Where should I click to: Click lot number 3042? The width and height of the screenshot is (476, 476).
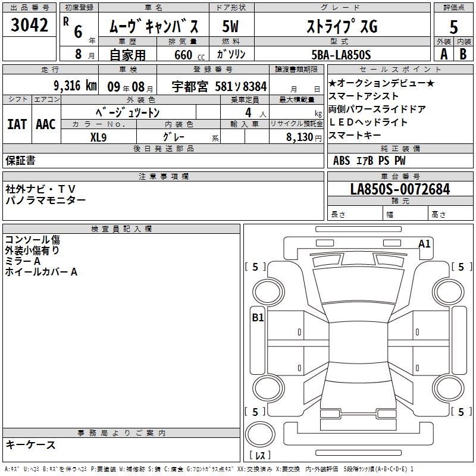[x=29, y=25]
